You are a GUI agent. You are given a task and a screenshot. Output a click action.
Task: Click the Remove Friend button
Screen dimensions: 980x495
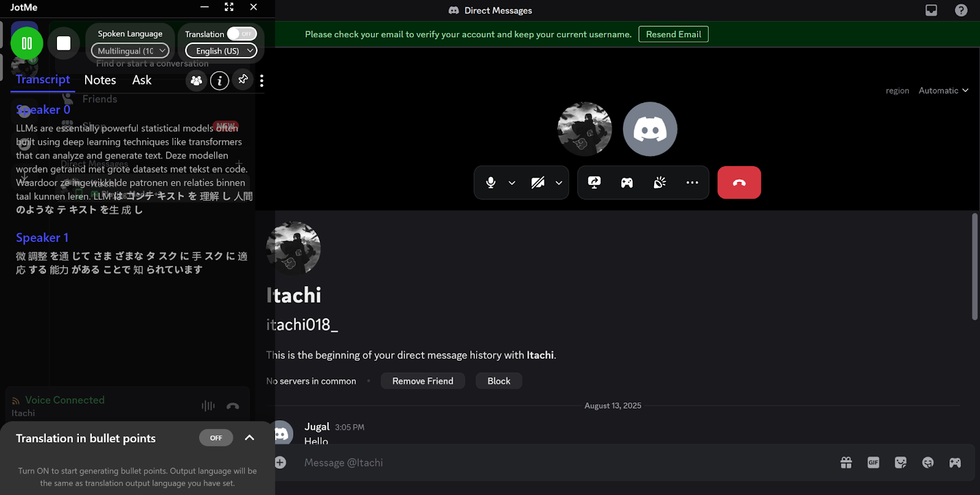point(423,381)
